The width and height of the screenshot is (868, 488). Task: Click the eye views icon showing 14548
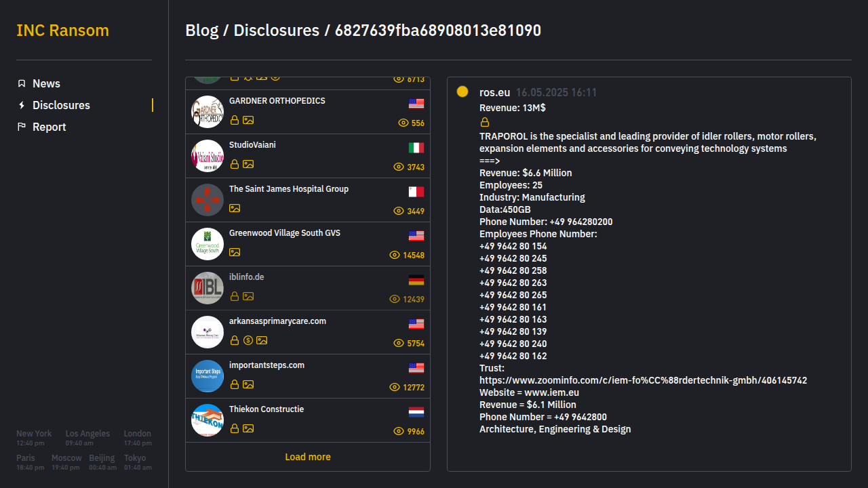(395, 255)
